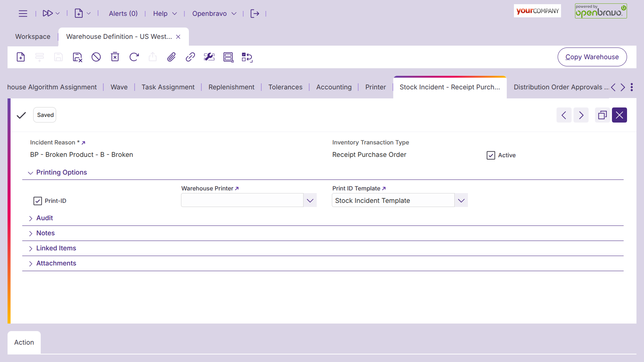
Task: Select the Stock Incident - Receipt Purchase subtab
Action: click(450, 87)
